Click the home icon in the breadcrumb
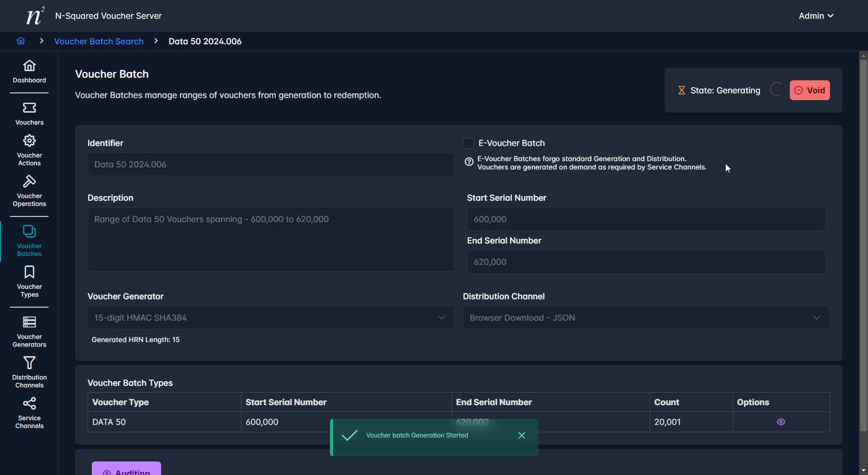Viewport: 868px width, 475px height. pyautogui.click(x=21, y=41)
